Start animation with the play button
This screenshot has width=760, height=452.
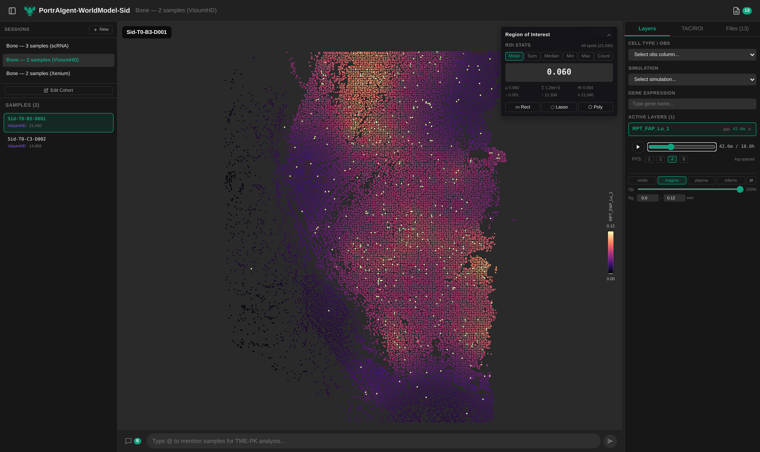638,147
